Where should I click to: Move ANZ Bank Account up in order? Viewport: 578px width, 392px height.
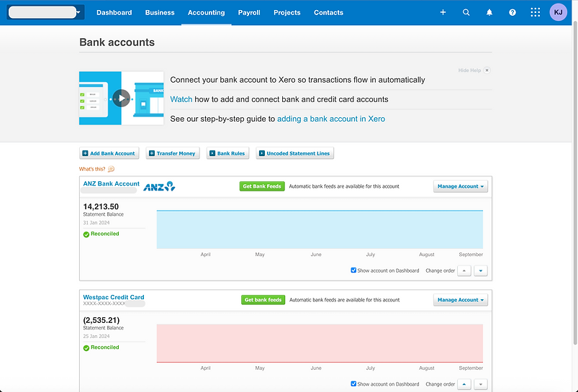[464, 270]
